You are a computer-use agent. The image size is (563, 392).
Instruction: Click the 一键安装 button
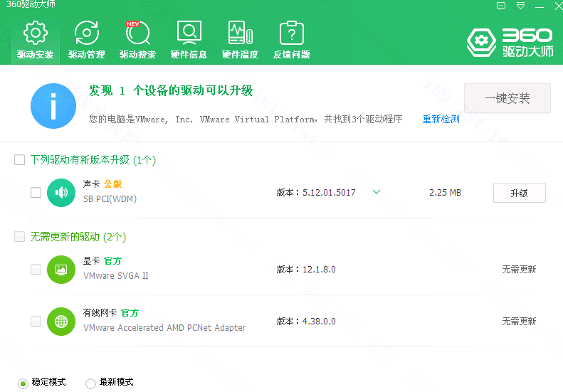507,98
